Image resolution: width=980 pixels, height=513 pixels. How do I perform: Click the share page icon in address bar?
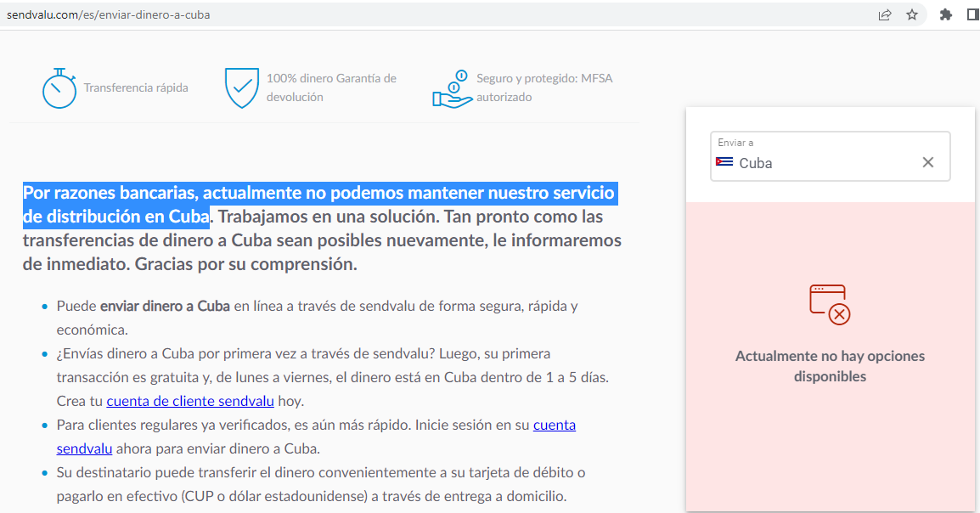884,15
